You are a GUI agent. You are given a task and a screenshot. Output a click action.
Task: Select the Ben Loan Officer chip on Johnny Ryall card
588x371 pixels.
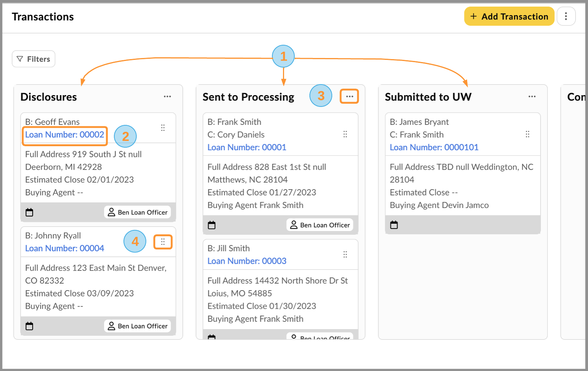click(x=137, y=326)
